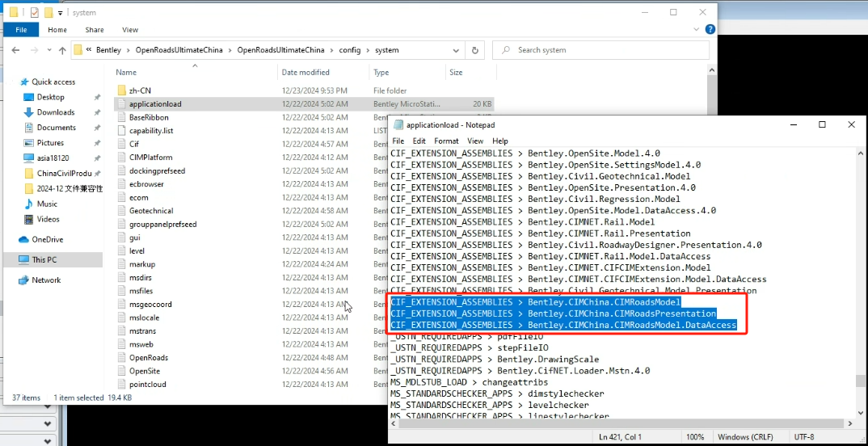This screenshot has width=868, height=446.
Task: Open the Share ribbon tab
Action: coord(95,30)
